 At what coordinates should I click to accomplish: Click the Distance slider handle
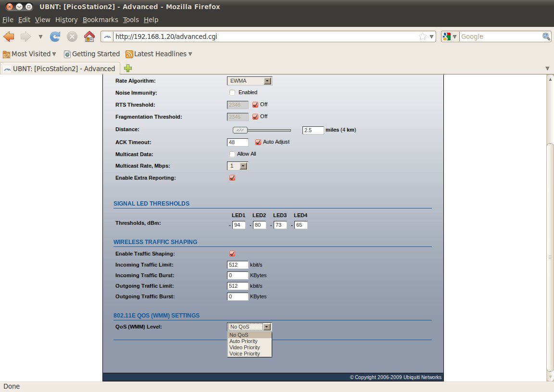click(239, 130)
